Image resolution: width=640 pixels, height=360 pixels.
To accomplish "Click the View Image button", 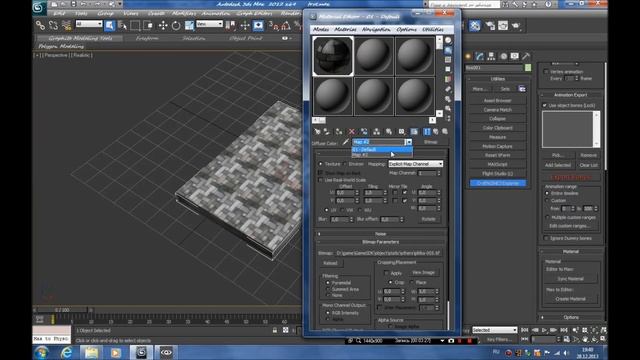I will [423, 272].
